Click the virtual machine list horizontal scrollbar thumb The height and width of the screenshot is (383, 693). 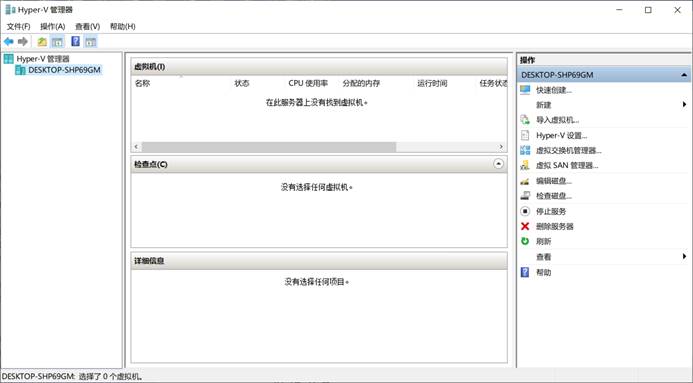click(269, 147)
